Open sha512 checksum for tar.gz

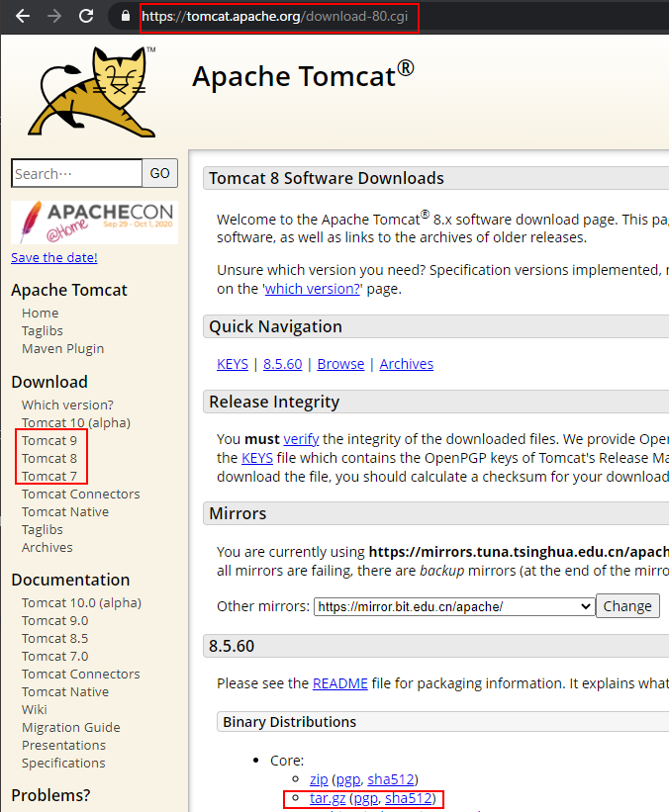pyautogui.click(x=409, y=798)
